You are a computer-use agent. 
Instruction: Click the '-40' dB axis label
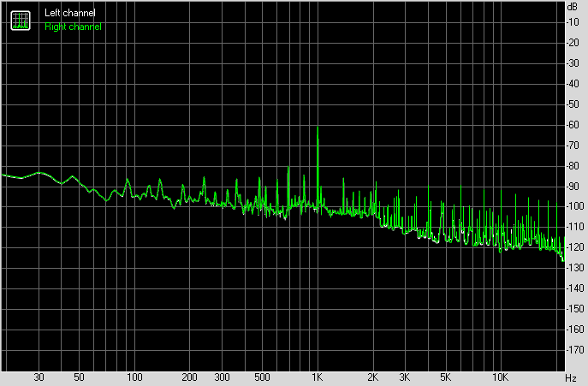(573, 84)
